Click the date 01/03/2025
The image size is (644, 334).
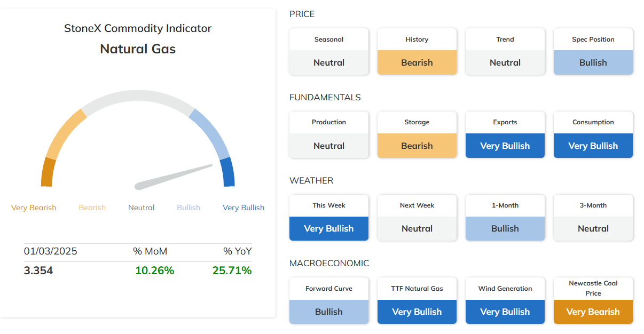pos(51,251)
